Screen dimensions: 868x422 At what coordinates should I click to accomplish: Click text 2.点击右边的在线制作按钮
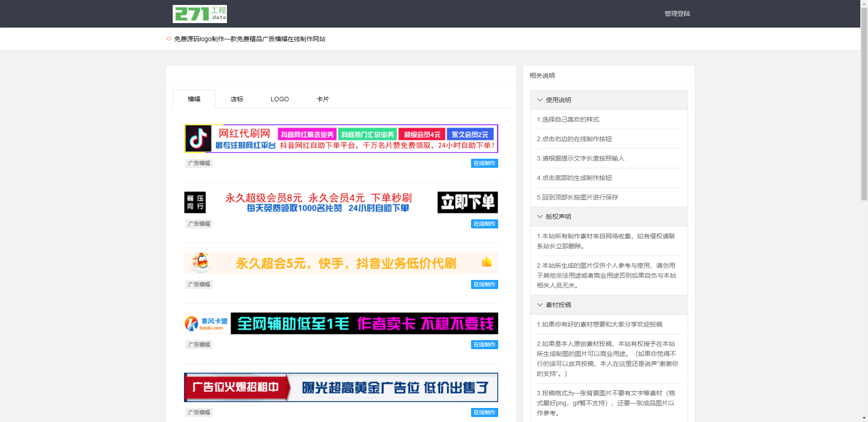[574, 139]
